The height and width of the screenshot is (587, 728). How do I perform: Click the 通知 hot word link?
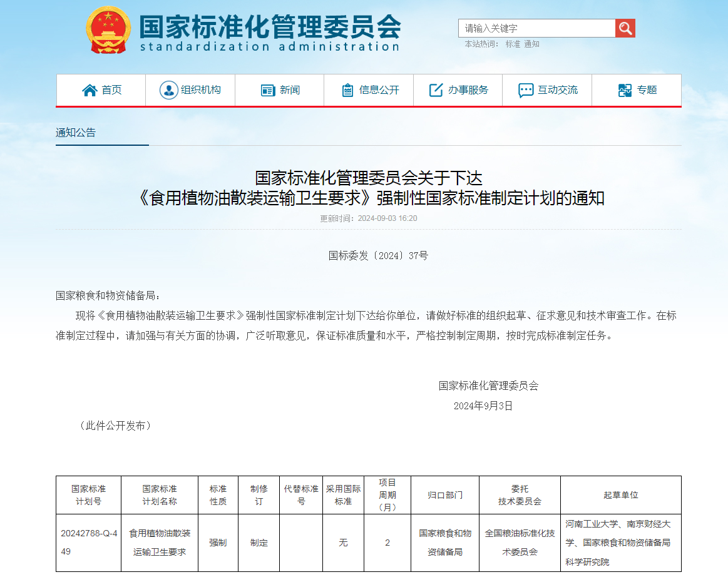coord(531,44)
